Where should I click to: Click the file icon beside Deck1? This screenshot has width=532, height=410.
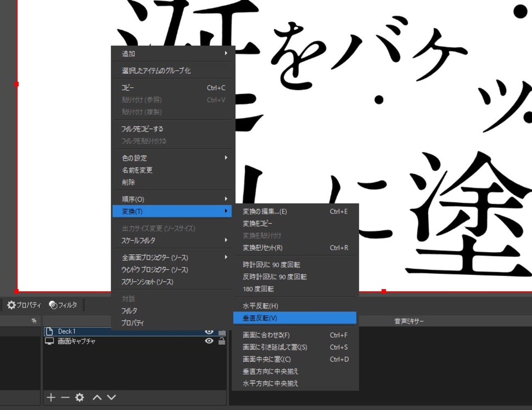click(x=50, y=331)
